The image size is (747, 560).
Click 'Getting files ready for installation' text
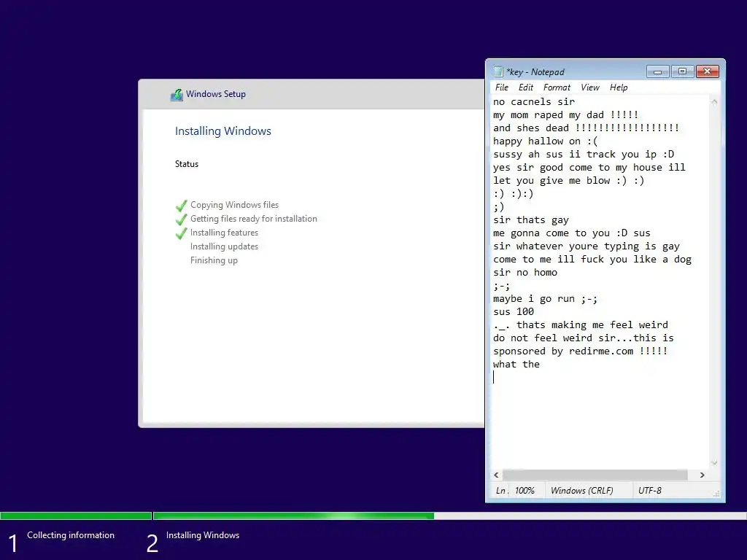(x=253, y=219)
